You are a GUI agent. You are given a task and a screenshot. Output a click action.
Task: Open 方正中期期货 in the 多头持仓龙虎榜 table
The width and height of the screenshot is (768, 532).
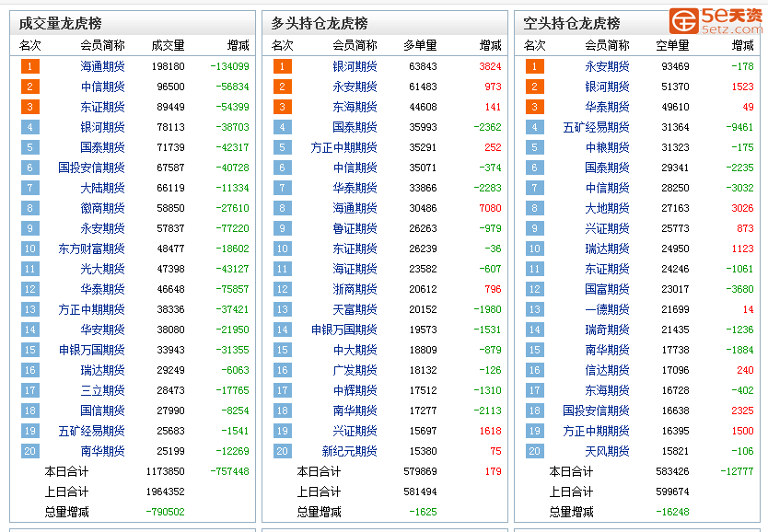(x=343, y=147)
